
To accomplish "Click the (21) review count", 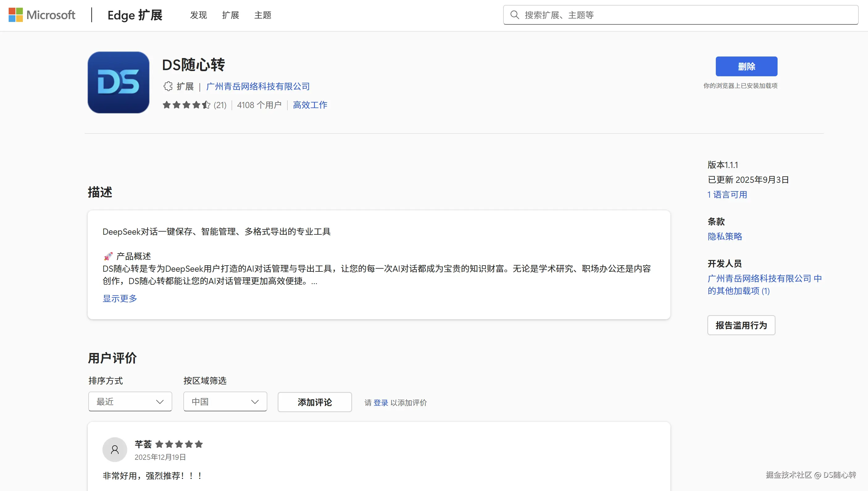I will click(220, 105).
